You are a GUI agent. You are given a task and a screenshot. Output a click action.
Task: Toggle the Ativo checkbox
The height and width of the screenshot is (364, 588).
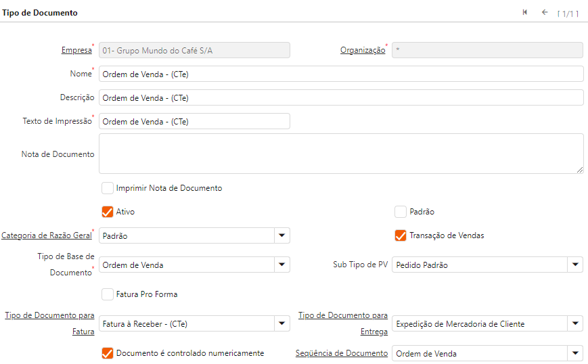coord(107,212)
